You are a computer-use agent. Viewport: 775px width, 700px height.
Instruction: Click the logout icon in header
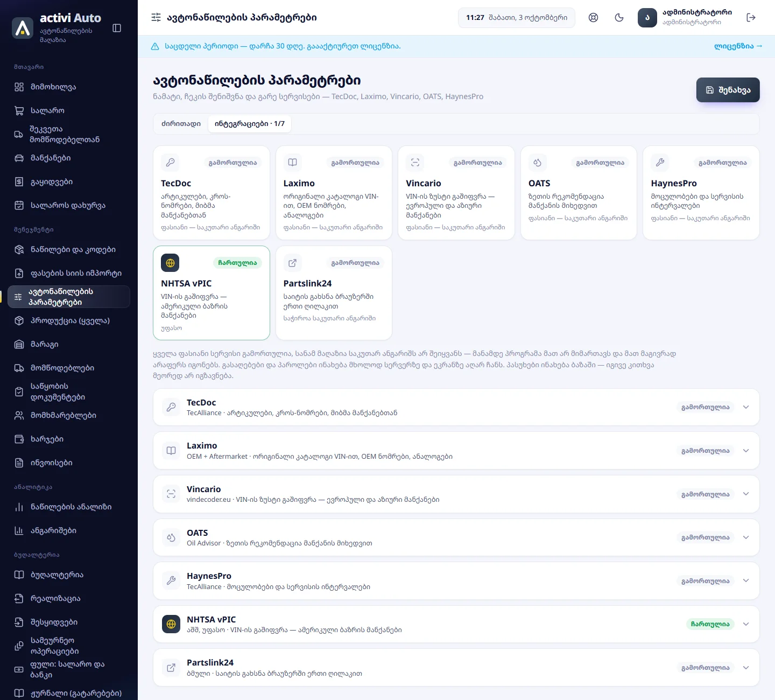751,18
